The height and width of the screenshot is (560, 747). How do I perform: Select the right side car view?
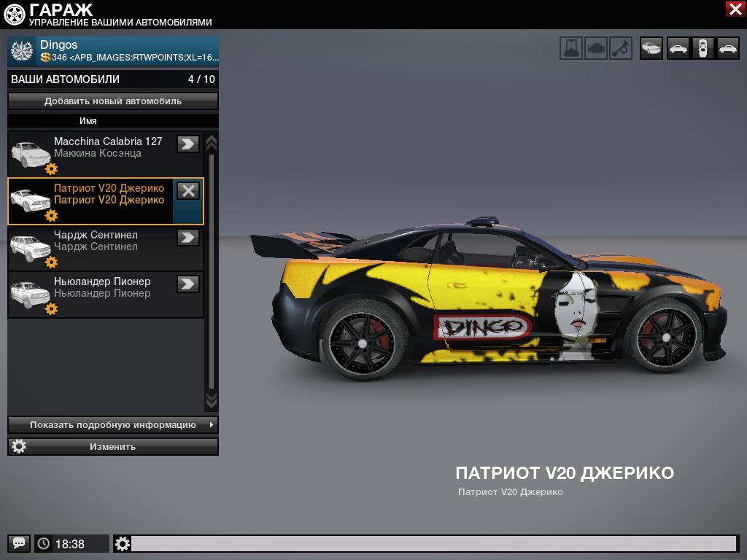tap(727, 48)
